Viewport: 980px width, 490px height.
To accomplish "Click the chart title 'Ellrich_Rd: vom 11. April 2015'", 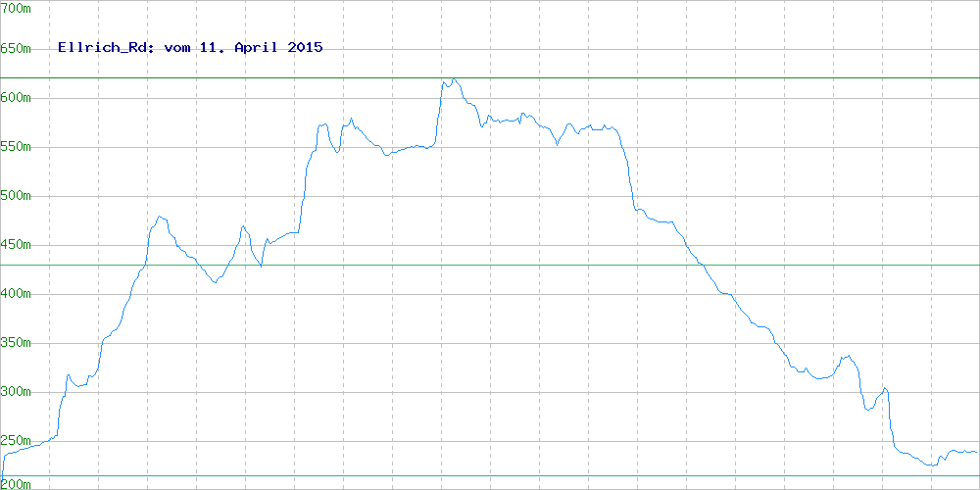I will click(x=191, y=47).
